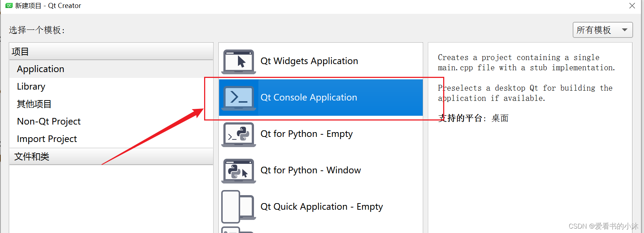Click the Qt Quick Application Empty icon

[238, 206]
